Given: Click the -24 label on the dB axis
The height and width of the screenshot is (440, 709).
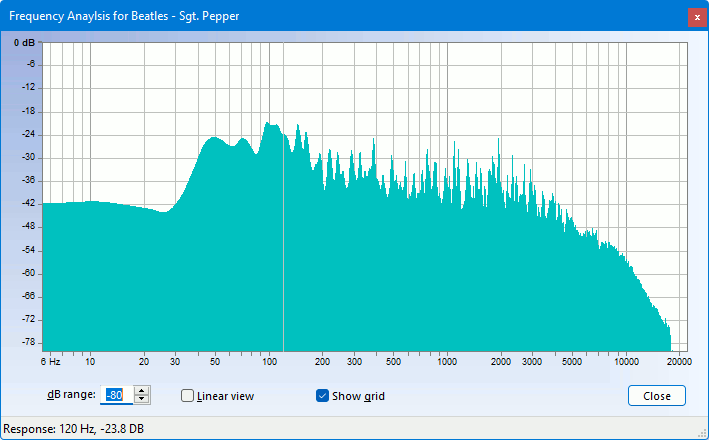Looking at the screenshot, I should (x=29, y=134).
